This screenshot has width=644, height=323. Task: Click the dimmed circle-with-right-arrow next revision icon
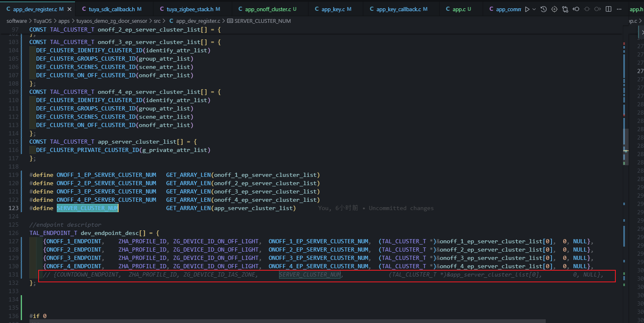click(x=598, y=9)
